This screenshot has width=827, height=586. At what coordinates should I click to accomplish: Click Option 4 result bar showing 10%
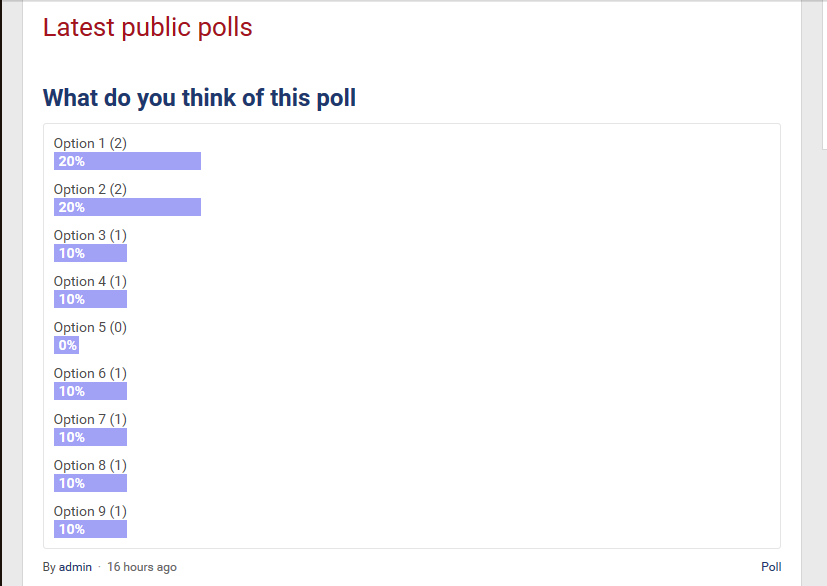click(90, 299)
